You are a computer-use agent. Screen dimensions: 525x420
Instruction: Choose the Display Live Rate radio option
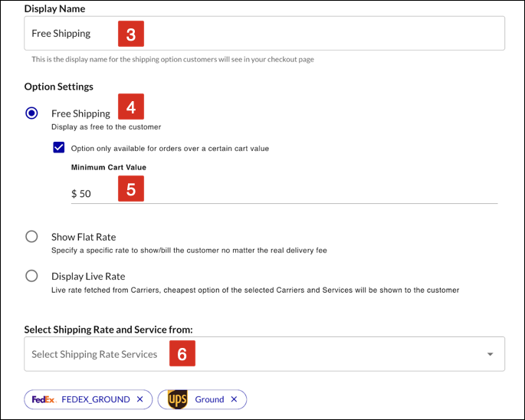pos(32,276)
